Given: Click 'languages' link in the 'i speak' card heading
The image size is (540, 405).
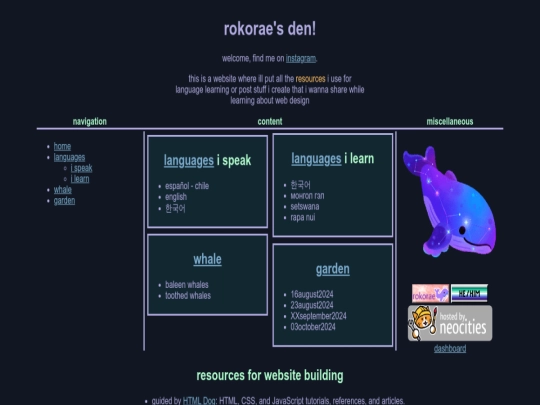Looking at the screenshot, I should point(189,160).
